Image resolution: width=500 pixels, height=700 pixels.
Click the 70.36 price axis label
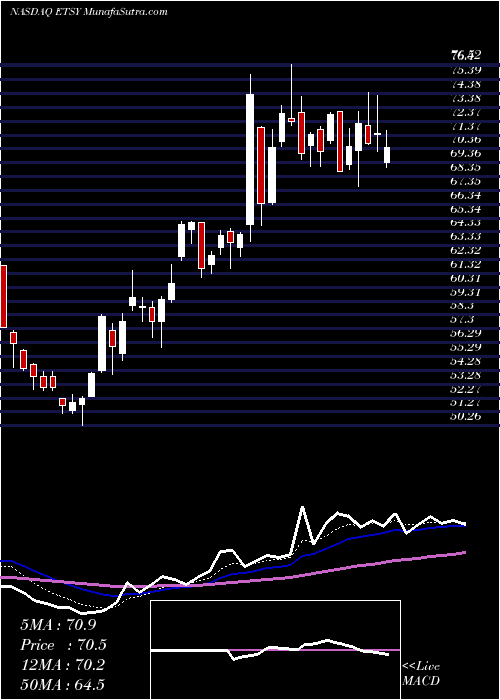click(466, 139)
